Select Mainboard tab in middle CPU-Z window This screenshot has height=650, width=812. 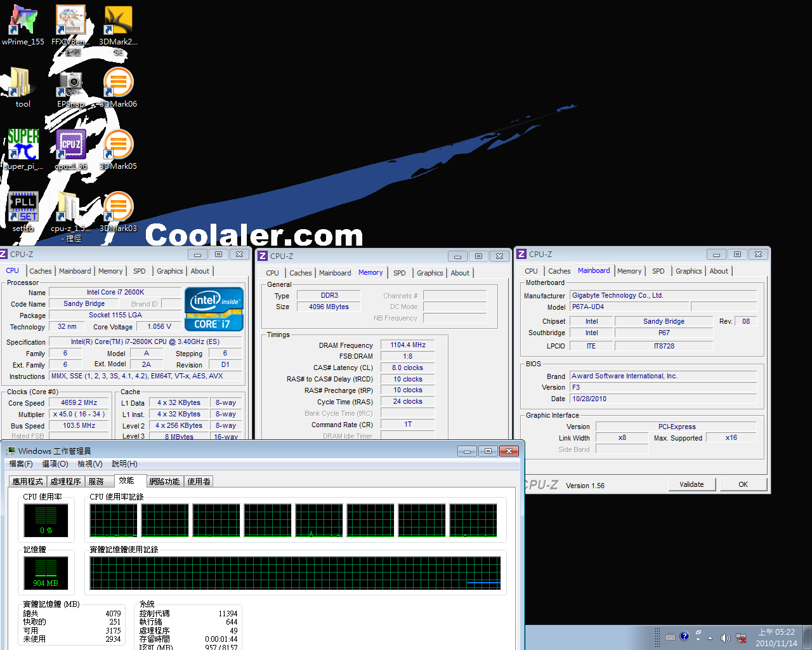335,273
